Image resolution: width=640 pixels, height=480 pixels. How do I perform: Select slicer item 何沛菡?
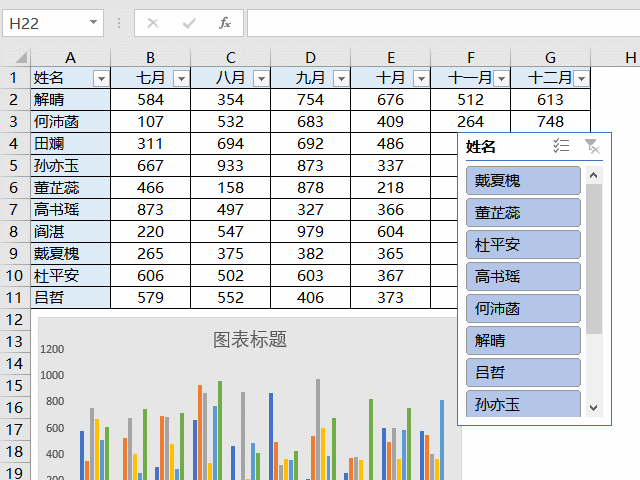click(523, 309)
